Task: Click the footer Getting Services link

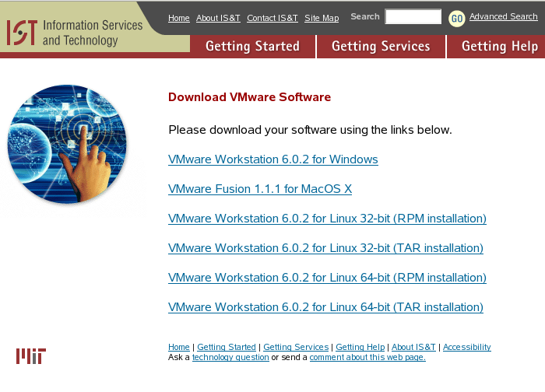Action: tap(296, 347)
